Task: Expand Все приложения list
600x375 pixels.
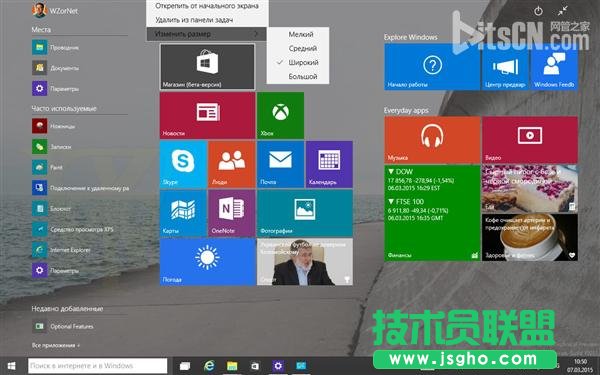Action: click(56, 346)
